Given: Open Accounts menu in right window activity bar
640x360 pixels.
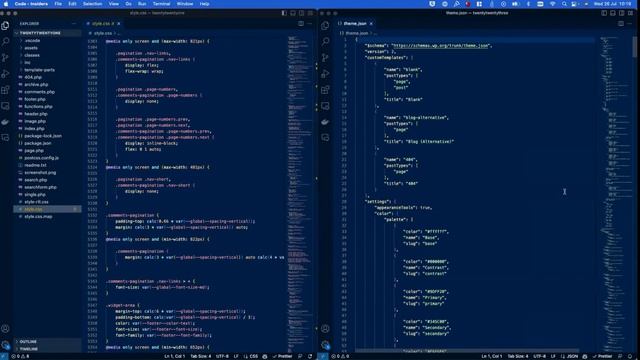Looking at the screenshot, I should (x=325, y=329).
